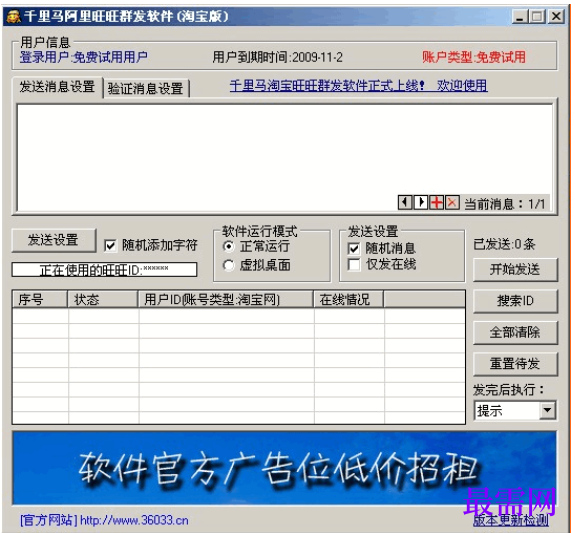The image size is (575, 533).
Task: Click 已发送:0条 counter text
Action: pos(504,244)
